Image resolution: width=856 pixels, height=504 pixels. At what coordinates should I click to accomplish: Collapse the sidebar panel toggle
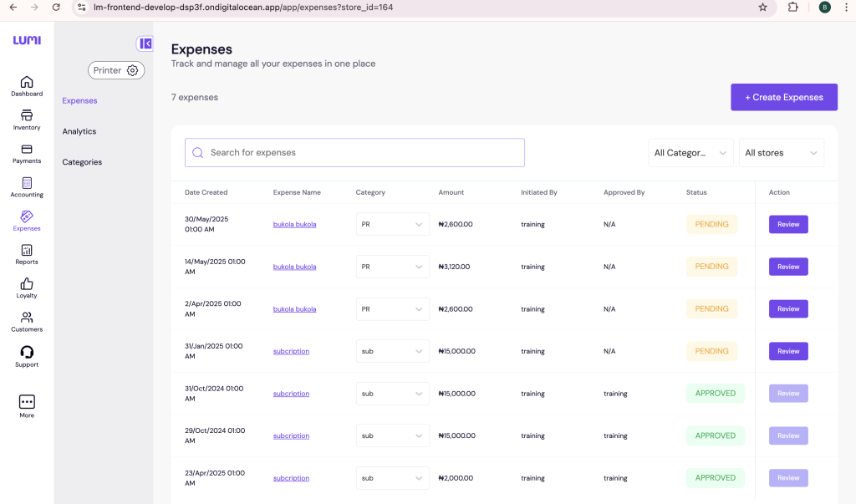point(145,43)
